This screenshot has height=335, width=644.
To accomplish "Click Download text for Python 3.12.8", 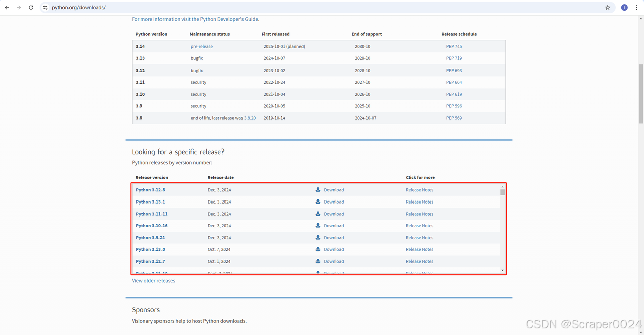I will (334, 190).
